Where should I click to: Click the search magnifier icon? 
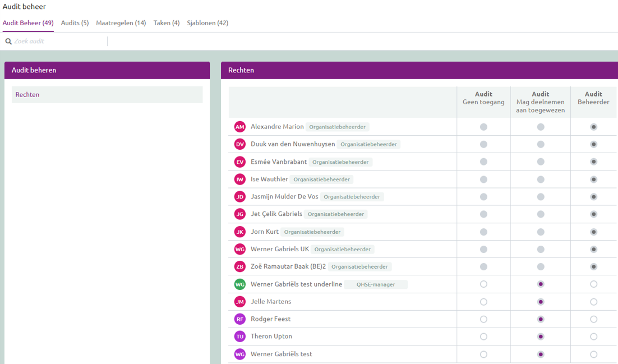[x=8, y=41]
